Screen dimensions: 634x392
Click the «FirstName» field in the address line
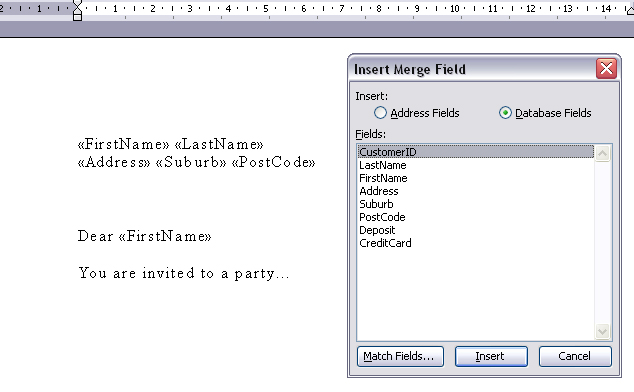[x=123, y=144]
